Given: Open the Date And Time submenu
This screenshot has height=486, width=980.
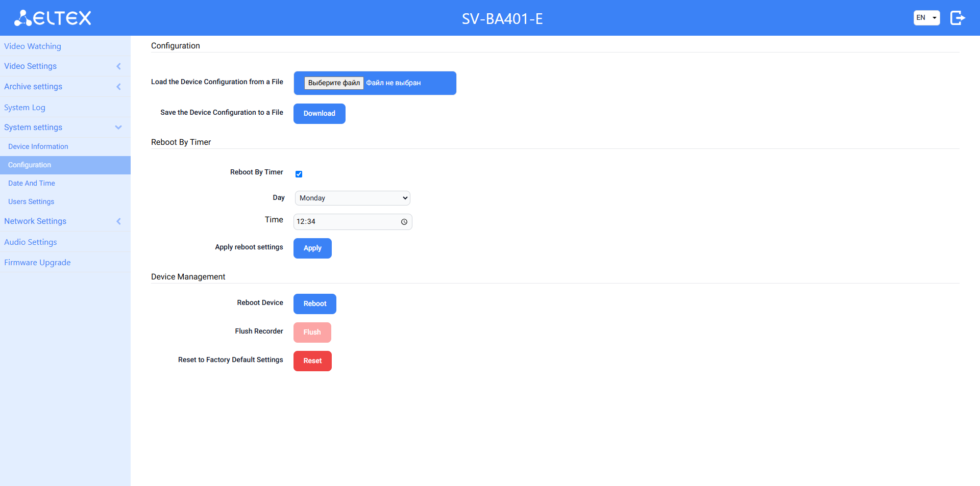Looking at the screenshot, I should pos(32,184).
